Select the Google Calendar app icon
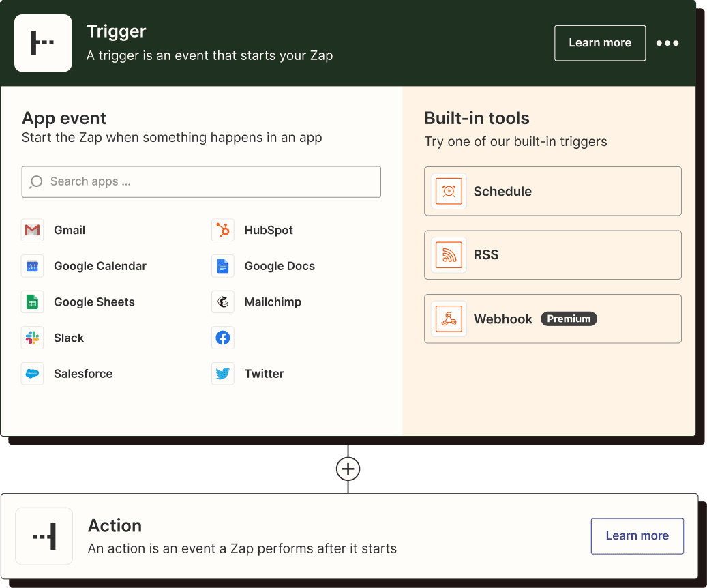This screenshot has height=588, width=707. click(32, 266)
